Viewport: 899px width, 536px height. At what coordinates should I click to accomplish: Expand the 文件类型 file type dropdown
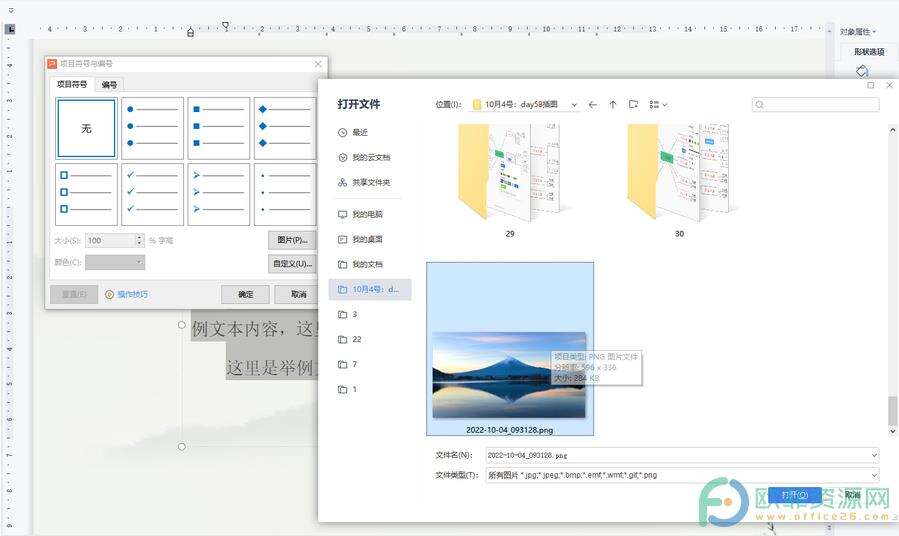874,475
